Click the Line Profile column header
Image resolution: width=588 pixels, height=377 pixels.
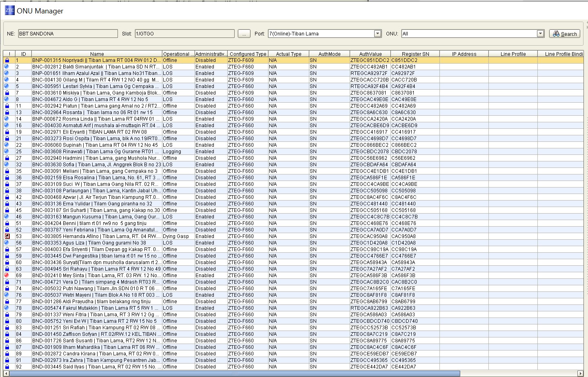coord(513,54)
